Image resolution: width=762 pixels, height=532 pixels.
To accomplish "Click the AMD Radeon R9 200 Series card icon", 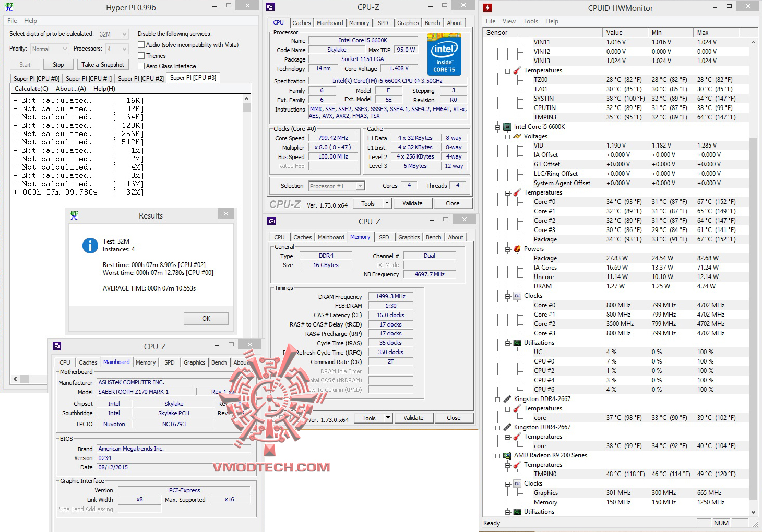I will (x=507, y=455).
